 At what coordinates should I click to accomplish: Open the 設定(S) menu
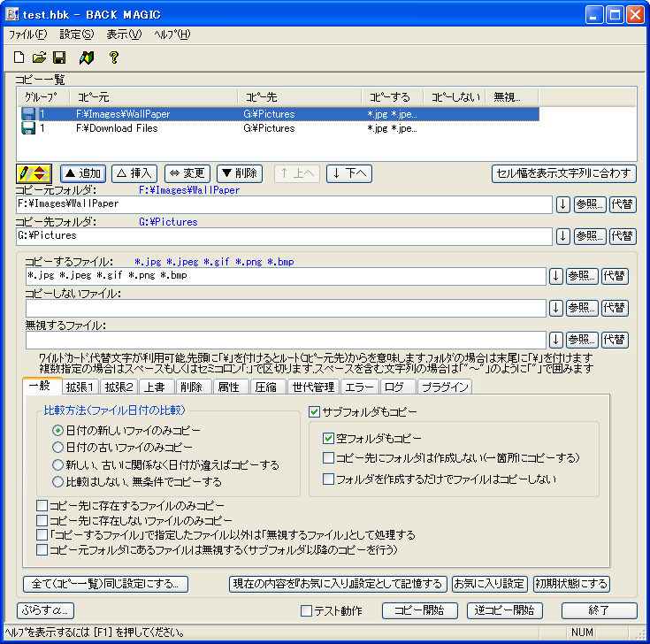(77, 34)
